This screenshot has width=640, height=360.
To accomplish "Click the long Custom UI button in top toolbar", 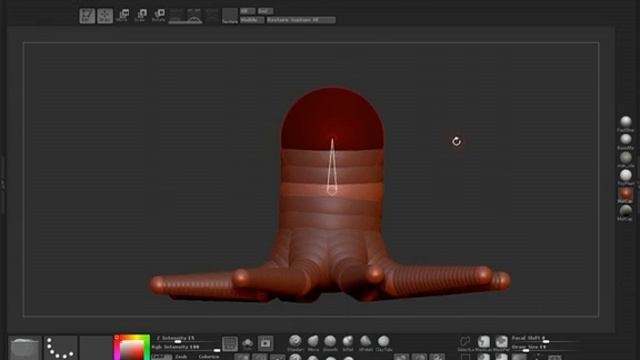I will pyautogui.click(x=301, y=20).
